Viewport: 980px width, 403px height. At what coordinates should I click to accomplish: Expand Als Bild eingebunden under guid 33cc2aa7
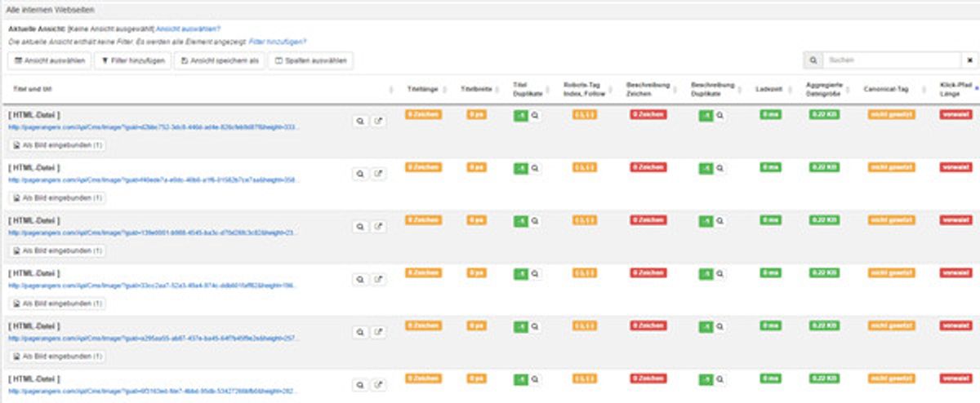57,303
